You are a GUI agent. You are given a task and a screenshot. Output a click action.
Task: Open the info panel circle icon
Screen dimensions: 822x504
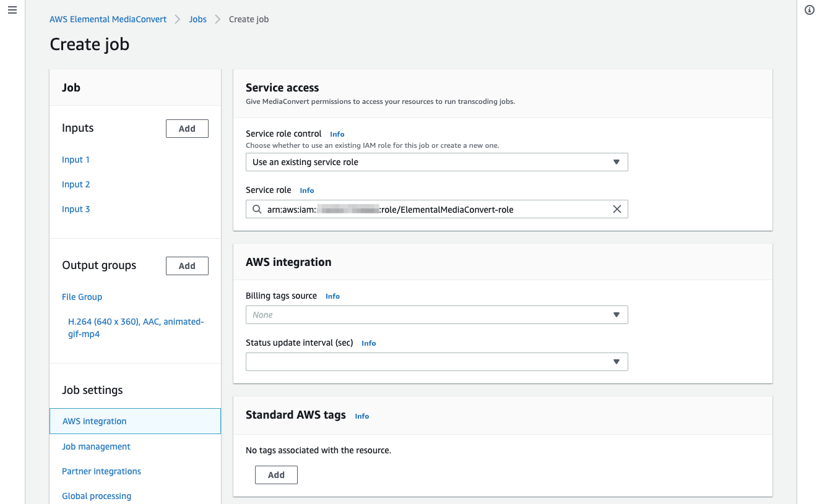tap(810, 10)
